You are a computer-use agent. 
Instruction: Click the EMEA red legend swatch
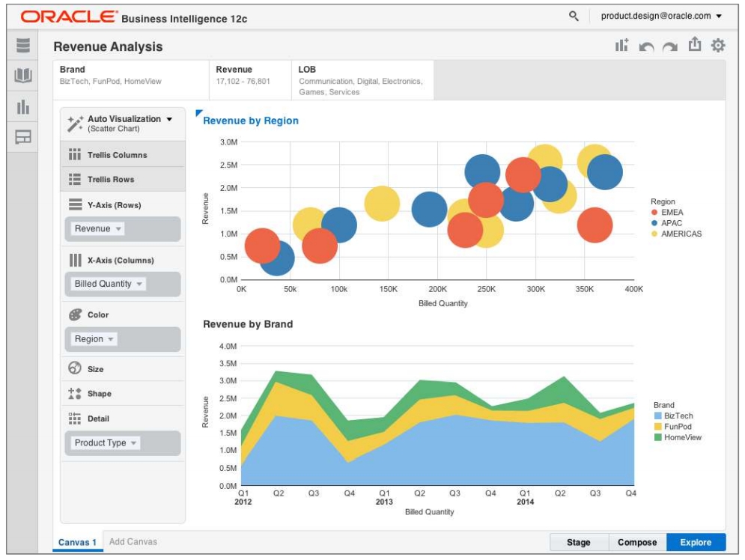[x=654, y=213]
